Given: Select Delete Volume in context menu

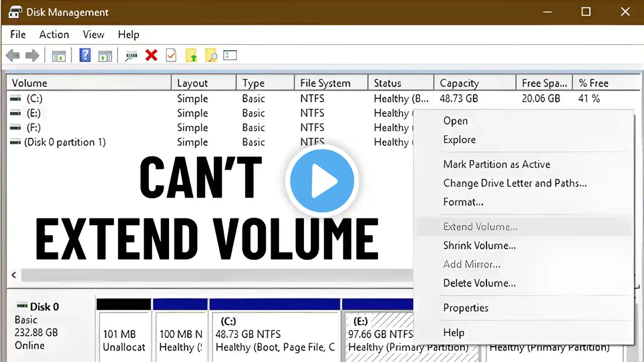Looking at the screenshot, I should (x=479, y=283).
